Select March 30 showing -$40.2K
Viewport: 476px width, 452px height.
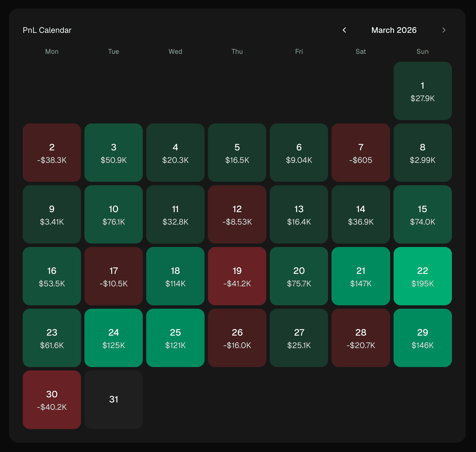pos(52,400)
